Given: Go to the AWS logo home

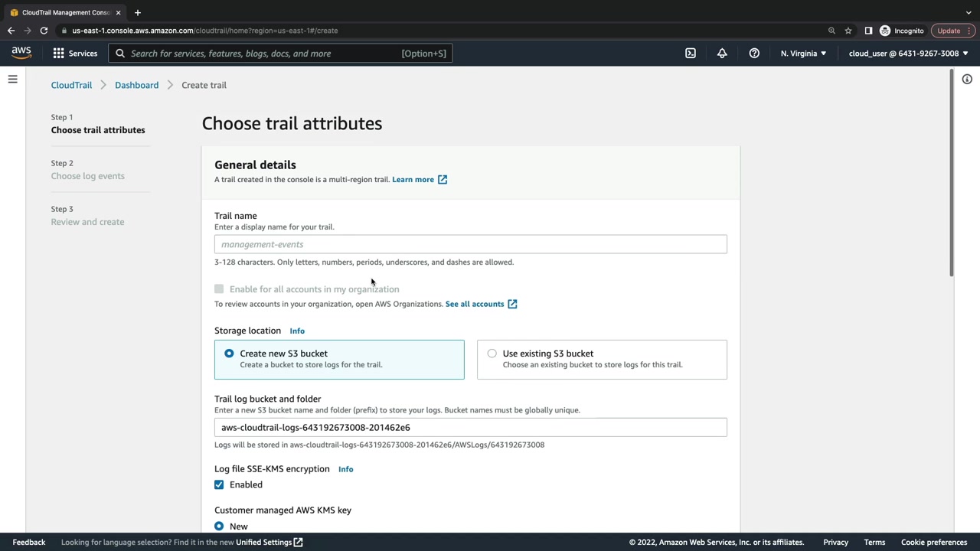Looking at the screenshot, I should pos(21,53).
